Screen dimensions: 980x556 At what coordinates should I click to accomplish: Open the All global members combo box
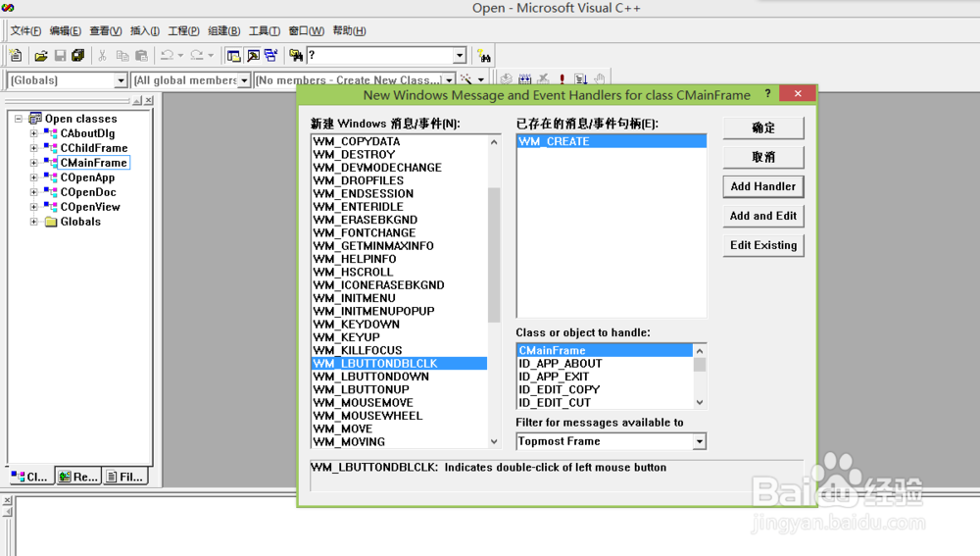(244, 80)
